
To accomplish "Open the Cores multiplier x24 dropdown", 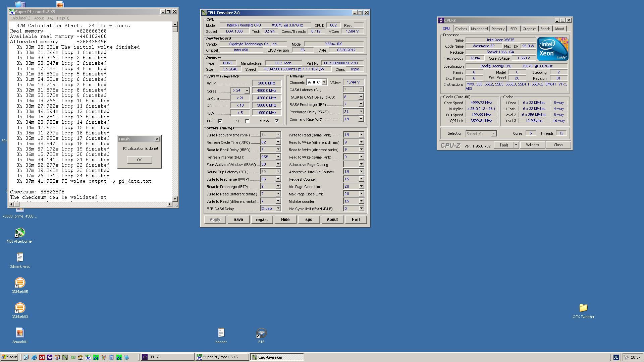I will [x=247, y=90].
